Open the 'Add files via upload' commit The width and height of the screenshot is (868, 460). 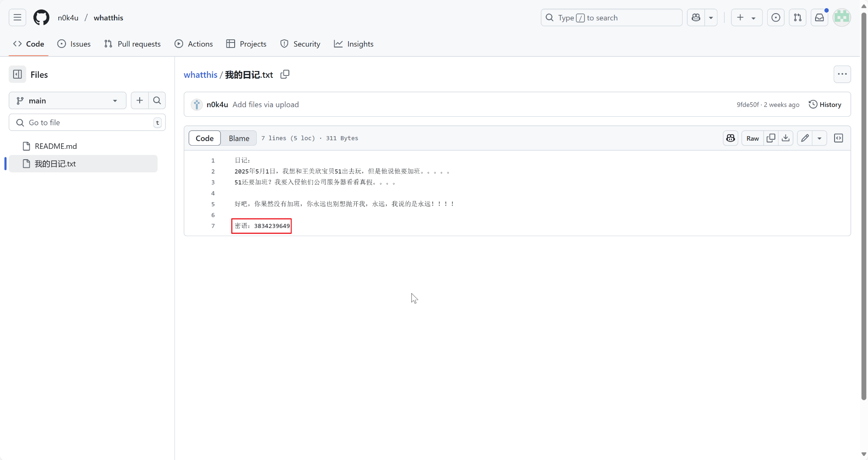(266, 104)
